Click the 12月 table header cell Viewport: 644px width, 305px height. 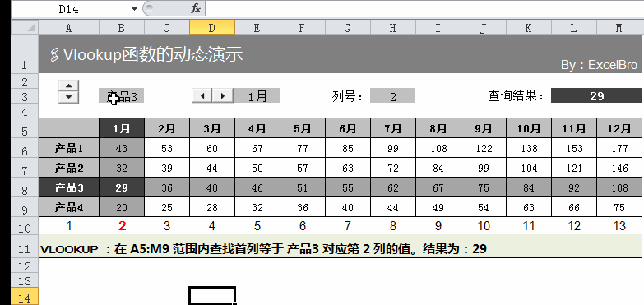click(619, 128)
